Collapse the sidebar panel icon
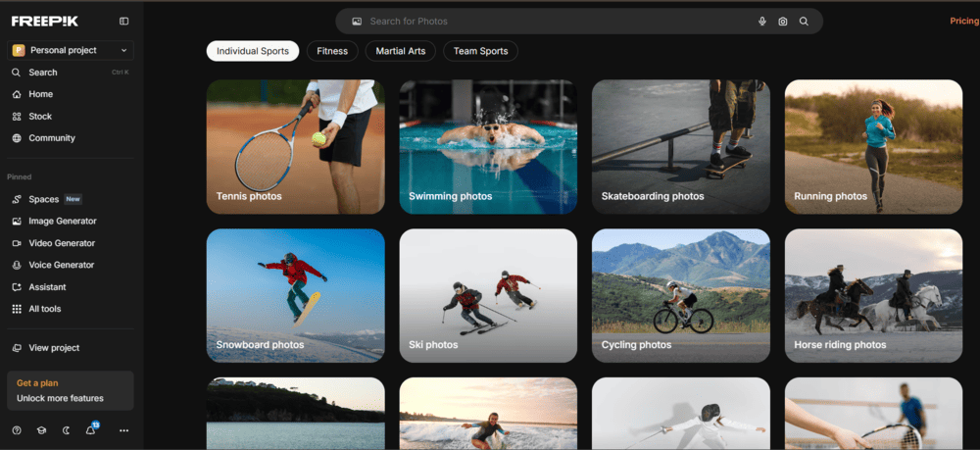980x450 pixels. (x=123, y=22)
